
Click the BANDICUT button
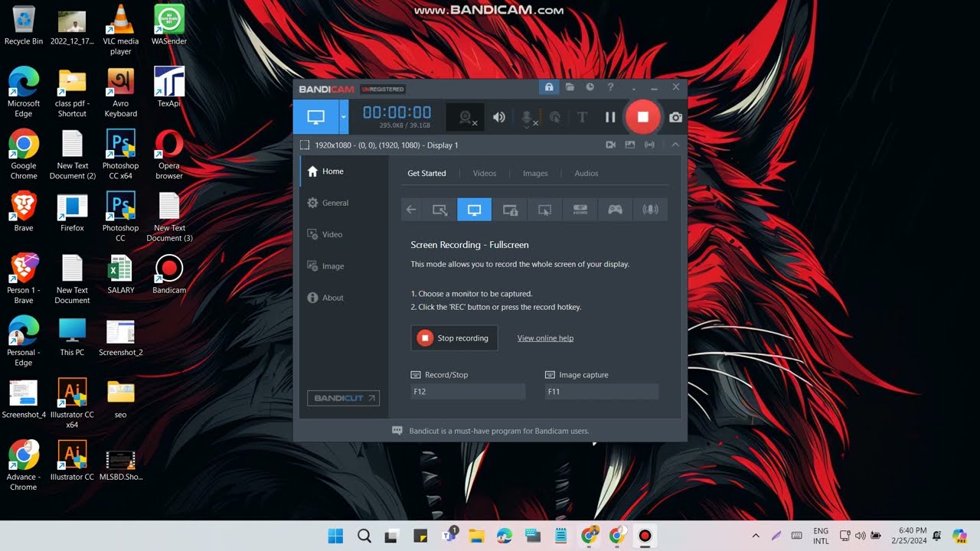[343, 398]
